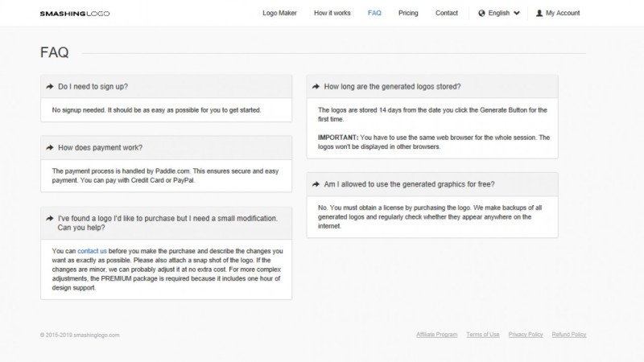Screen dimensions: 644x362
Task: Collapse the 'Do I need to sign up?' question
Action: pyautogui.click(x=93, y=86)
